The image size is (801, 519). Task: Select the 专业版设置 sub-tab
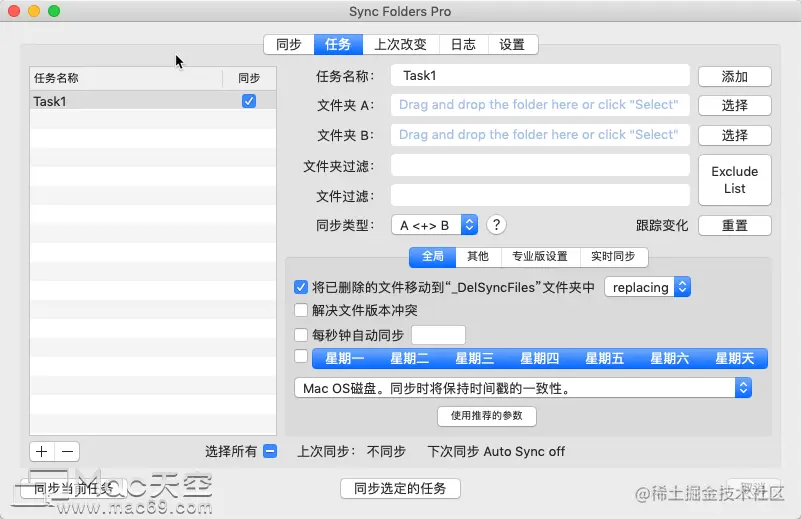pos(540,257)
